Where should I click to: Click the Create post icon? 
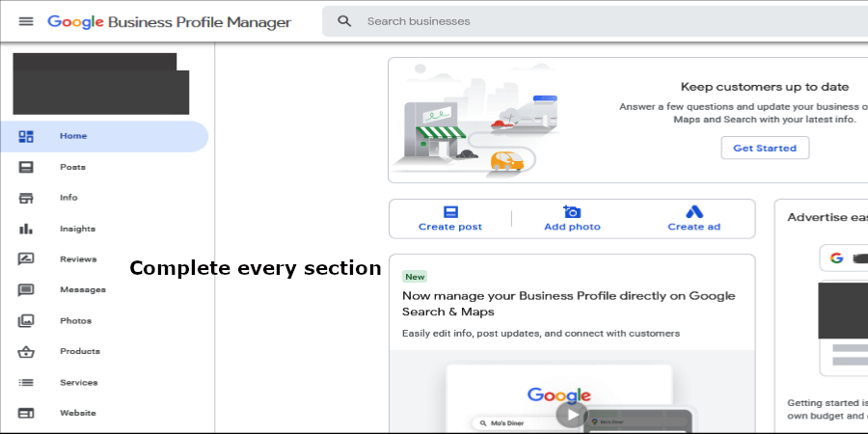(450, 212)
